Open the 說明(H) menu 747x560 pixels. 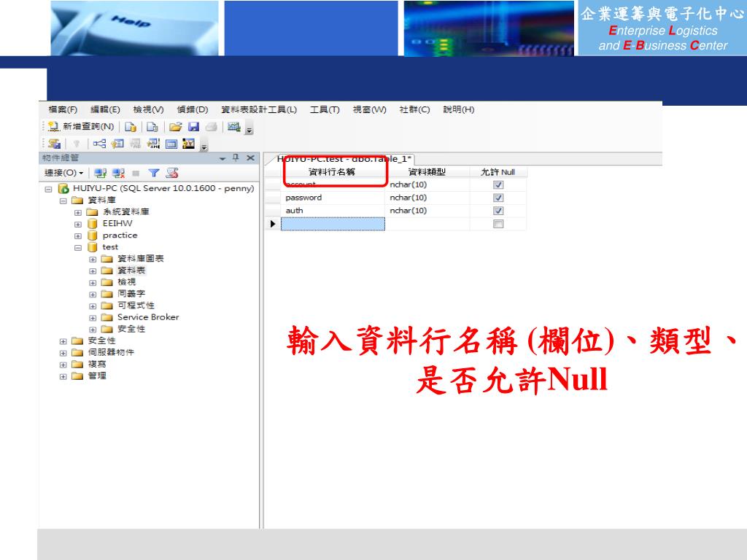point(458,109)
